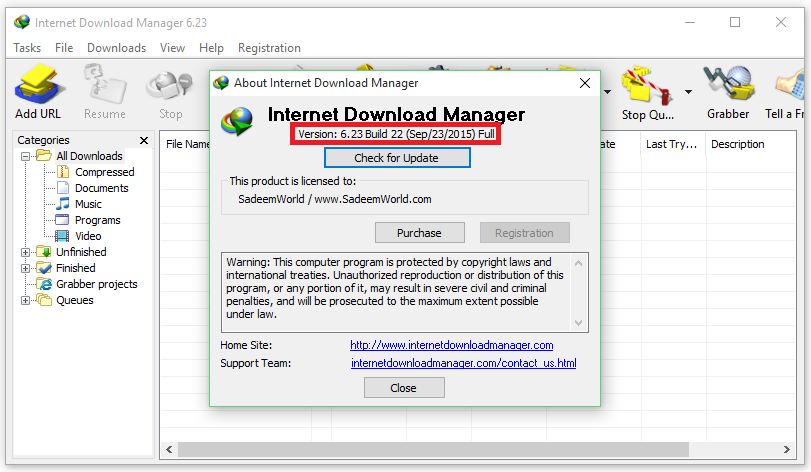
Task: Click the Compressed folder icon
Action: click(x=63, y=172)
